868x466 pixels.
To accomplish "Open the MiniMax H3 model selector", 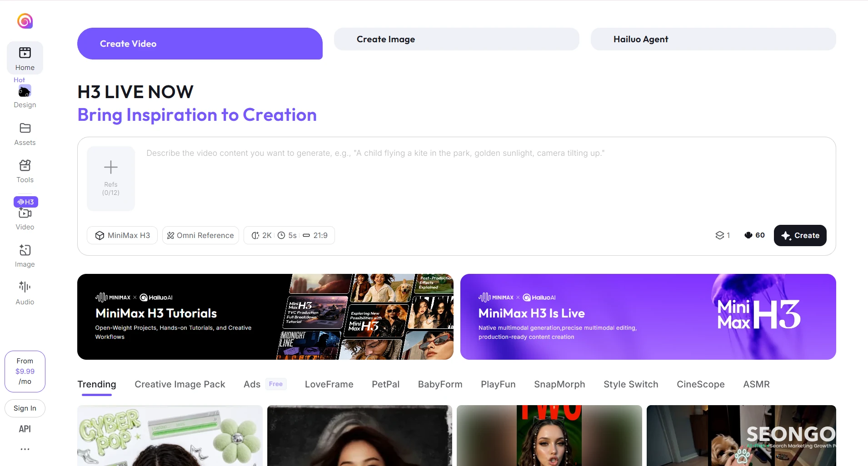I will [x=122, y=235].
